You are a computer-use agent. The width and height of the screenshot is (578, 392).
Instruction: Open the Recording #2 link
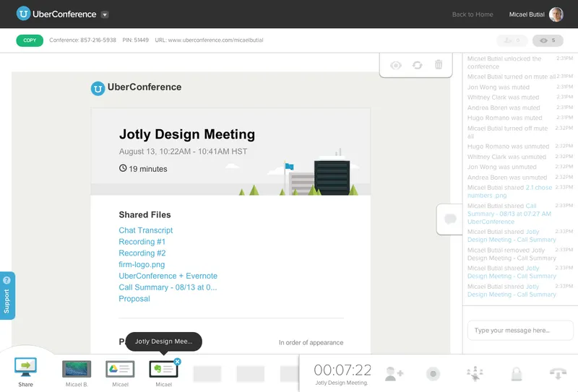[142, 253]
